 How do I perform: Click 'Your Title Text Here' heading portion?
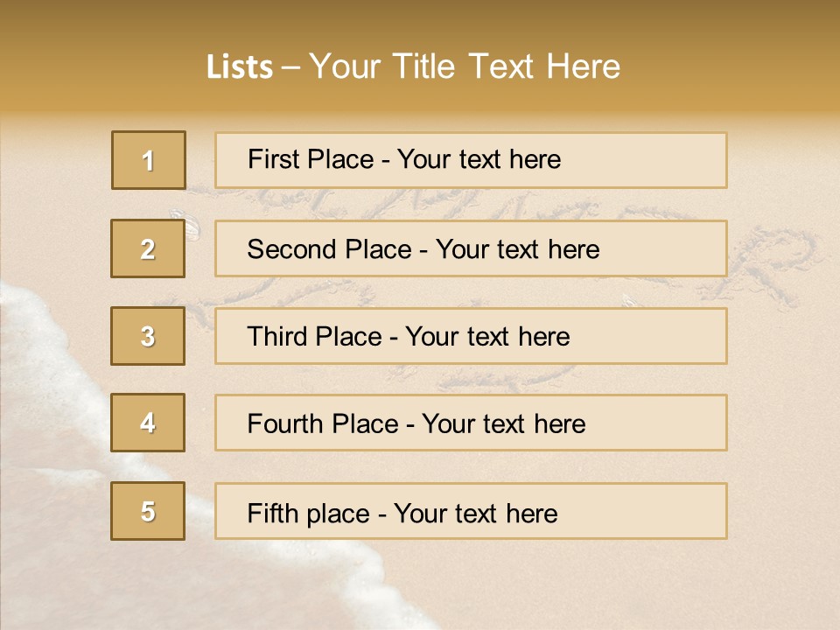click(x=465, y=66)
